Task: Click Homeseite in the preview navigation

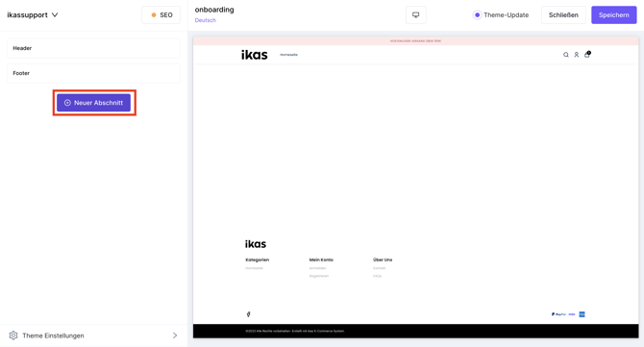Action: (288, 55)
